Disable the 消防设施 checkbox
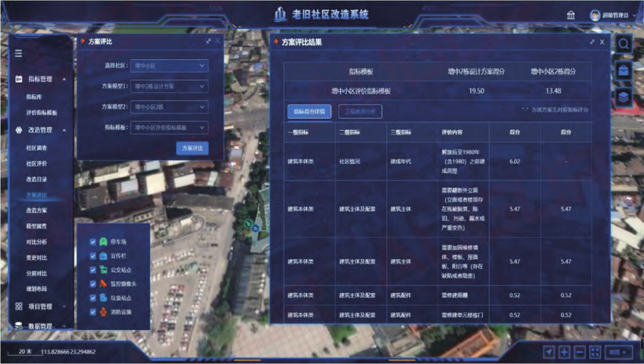This screenshot has width=644, height=364. point(93,312)
